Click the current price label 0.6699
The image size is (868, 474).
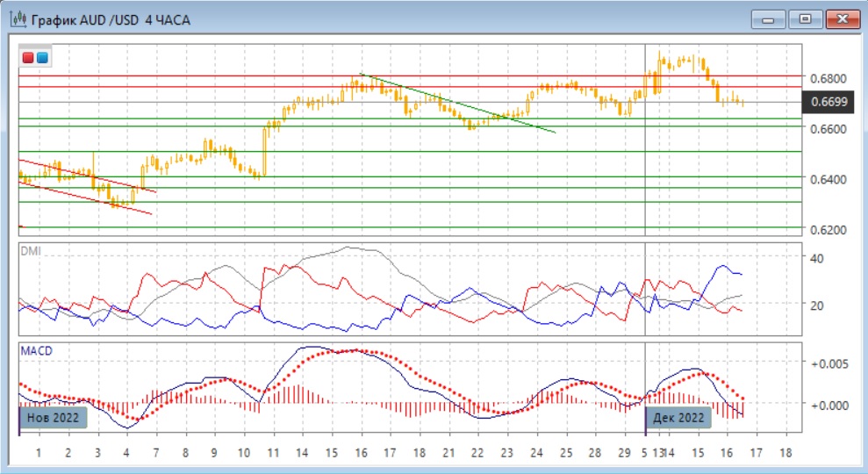829,103
